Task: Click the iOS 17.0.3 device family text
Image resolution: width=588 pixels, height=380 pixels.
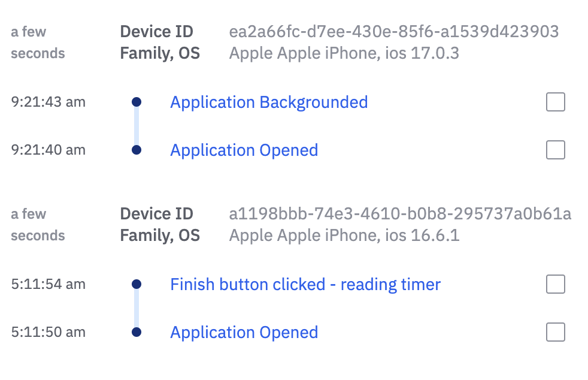Action: coord(344,53)
